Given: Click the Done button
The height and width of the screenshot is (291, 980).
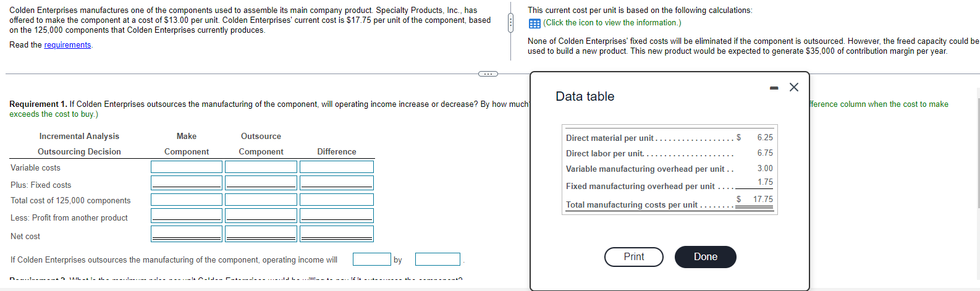Looking at the screenshot, I should click(x=706, y=257).
